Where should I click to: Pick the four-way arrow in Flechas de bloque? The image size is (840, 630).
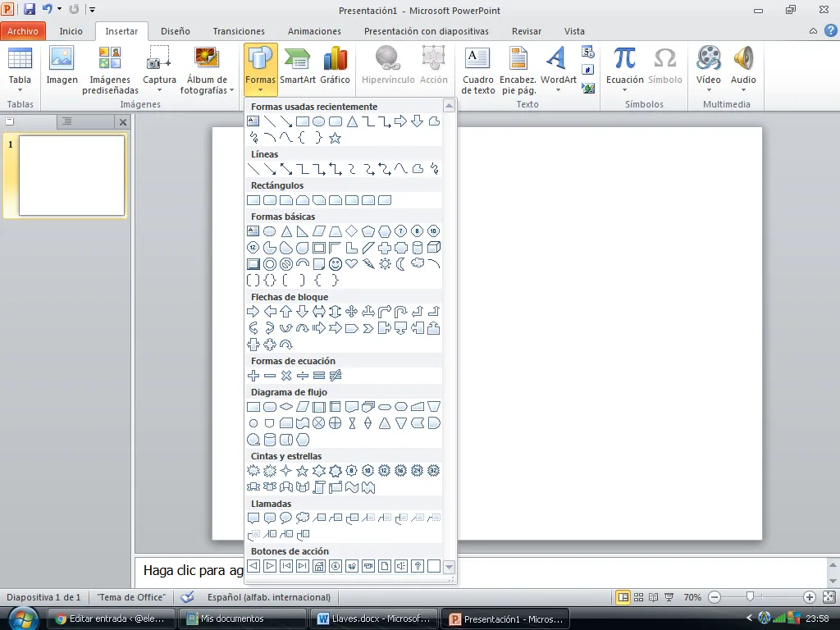pyautogui.click(x=351, y=311)
